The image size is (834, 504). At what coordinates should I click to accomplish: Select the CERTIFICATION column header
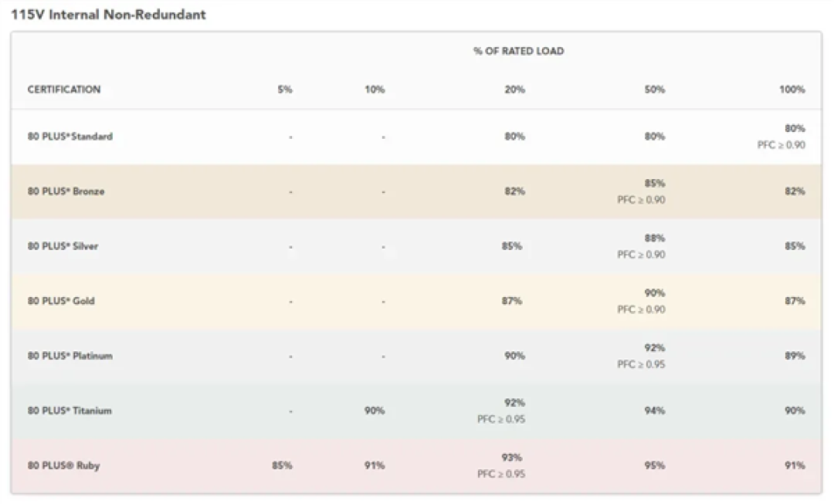[64, 90]
